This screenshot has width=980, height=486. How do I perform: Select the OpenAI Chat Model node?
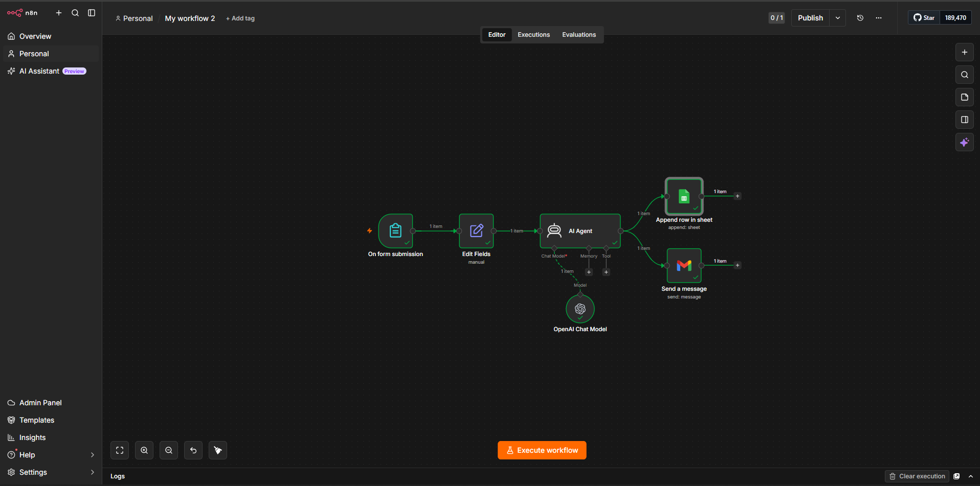click(580, 309)
